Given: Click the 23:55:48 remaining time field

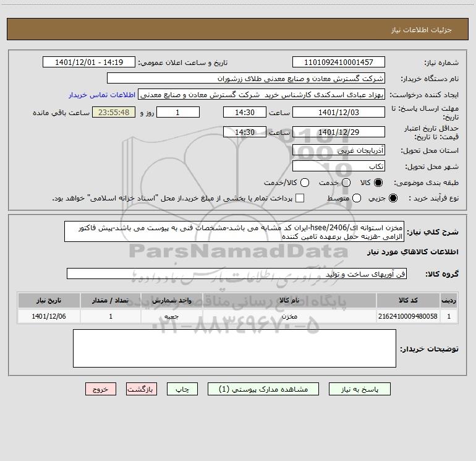Looking at the screenshot, I should [x=114, y=112].
